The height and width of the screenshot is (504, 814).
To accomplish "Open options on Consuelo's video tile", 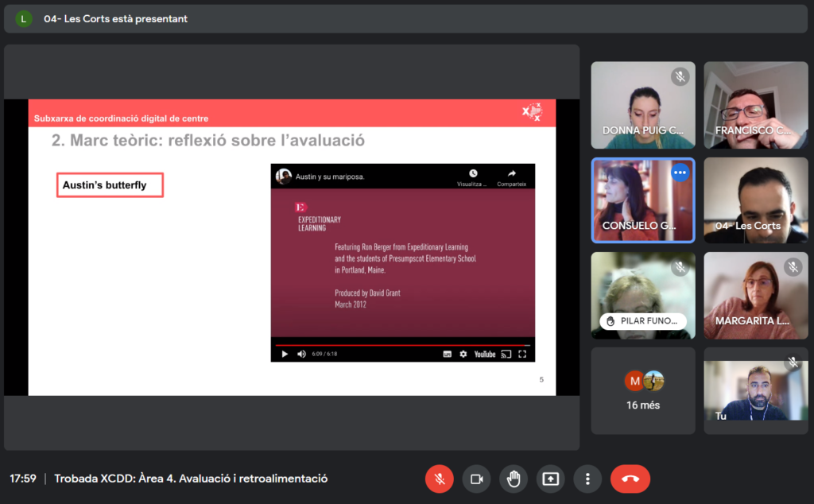I will [680, 173].
